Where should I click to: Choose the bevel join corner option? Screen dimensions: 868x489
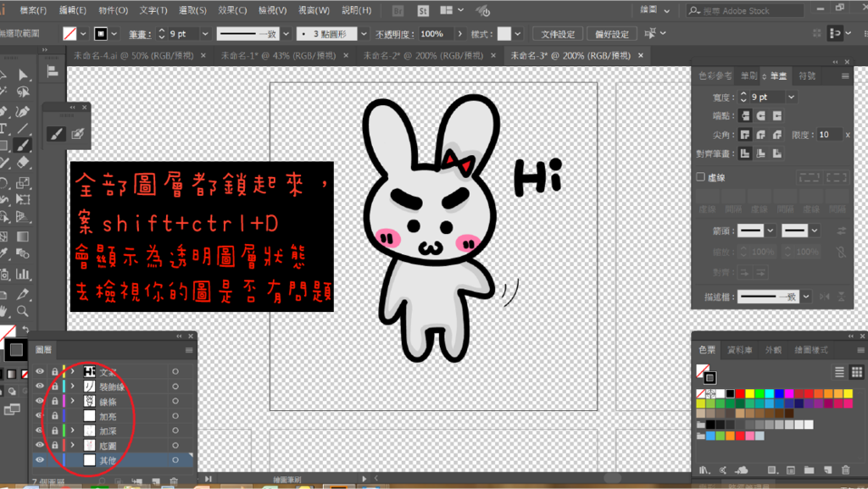pyautogui.click(x=777, y=135)
